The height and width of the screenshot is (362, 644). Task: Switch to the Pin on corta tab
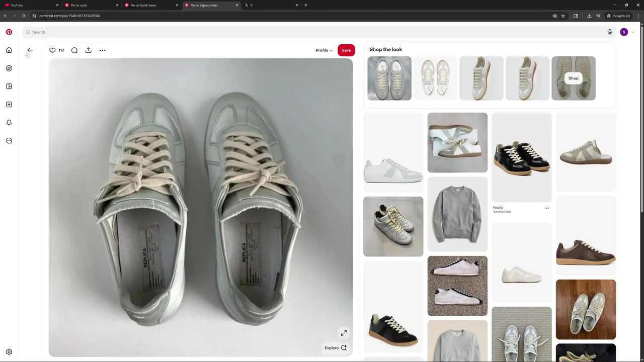[x=92, y=5]
